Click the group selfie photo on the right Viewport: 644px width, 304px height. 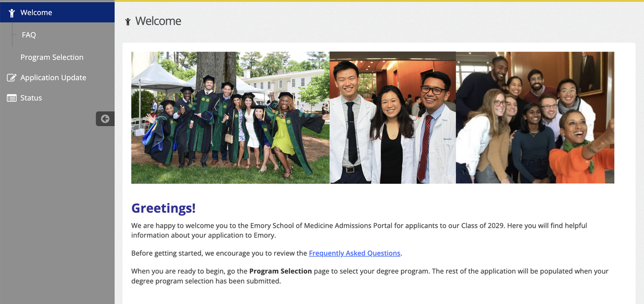535,117
